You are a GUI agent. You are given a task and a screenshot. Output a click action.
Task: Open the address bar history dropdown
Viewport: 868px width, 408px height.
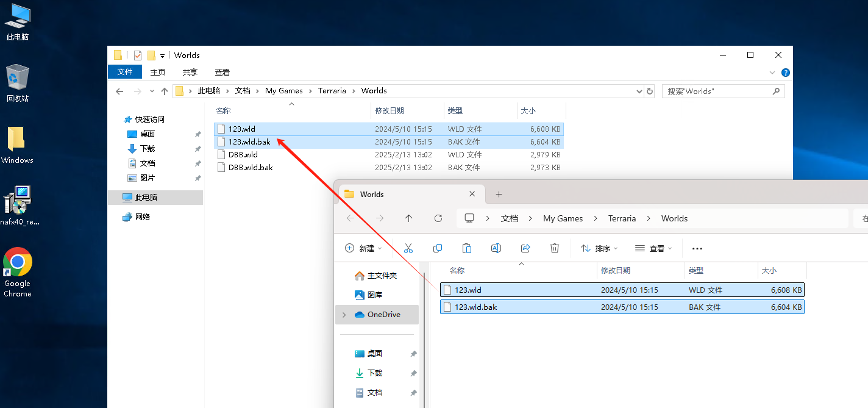639,91
